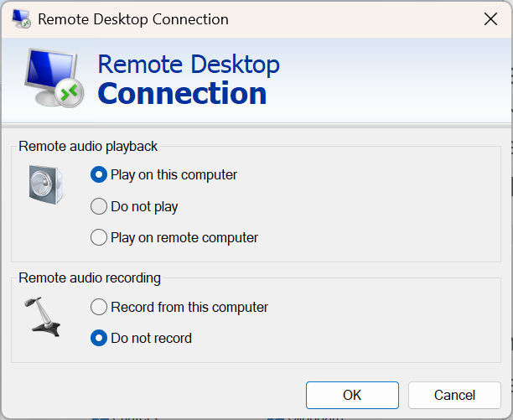
Task: Click the Remote audio playback group label
Action: tap(88, 146)
